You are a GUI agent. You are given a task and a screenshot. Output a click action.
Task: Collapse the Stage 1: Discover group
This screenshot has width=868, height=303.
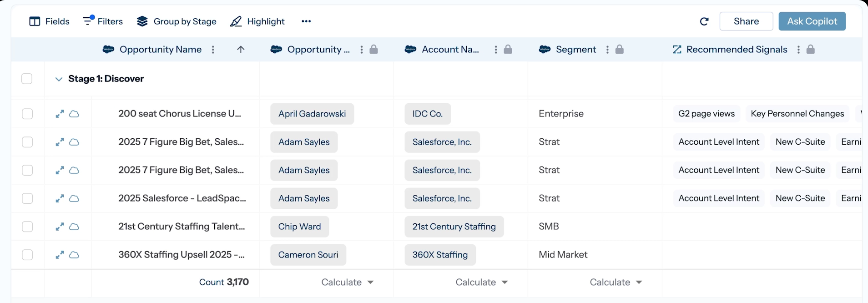tap(59, 79)
